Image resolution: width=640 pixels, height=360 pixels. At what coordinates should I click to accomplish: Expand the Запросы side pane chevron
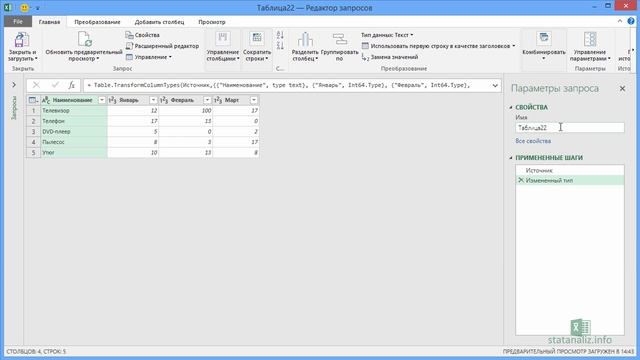[x=14, y=85]
